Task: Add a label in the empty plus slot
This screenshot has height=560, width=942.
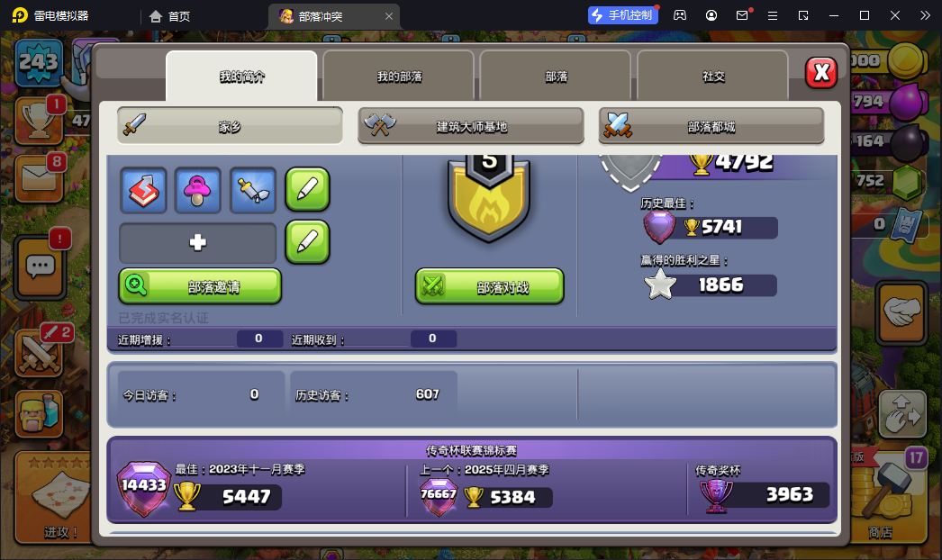Action: pos(197,243)
